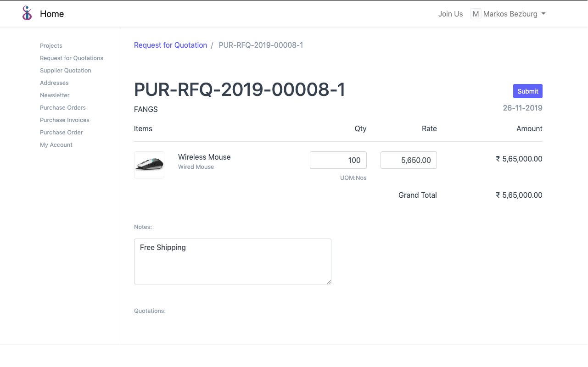Open the Projects page
The image size is (588, 367).
[x=50, y=45]
